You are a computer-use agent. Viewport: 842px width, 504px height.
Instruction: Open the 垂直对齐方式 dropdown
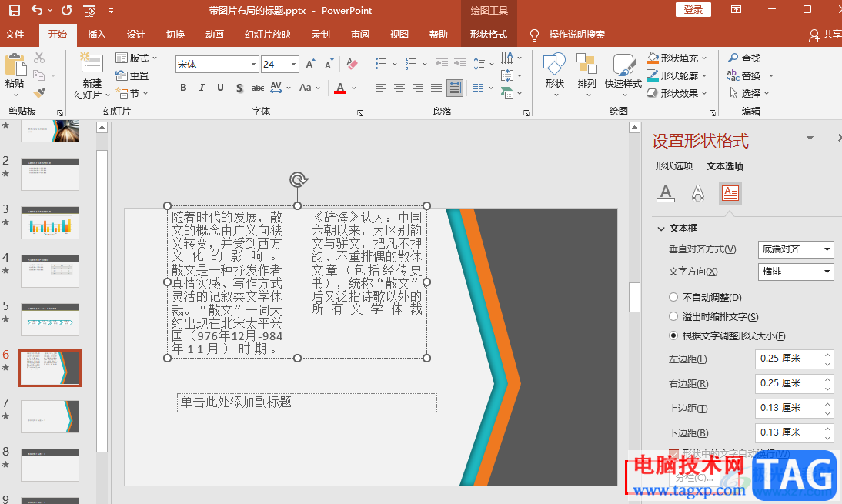(x=796, y=249)
